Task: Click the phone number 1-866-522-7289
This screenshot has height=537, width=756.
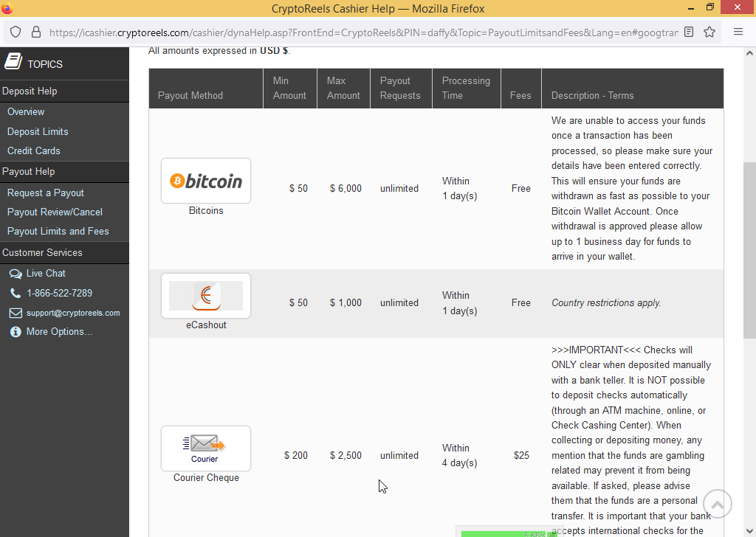Action: (59, 293)
